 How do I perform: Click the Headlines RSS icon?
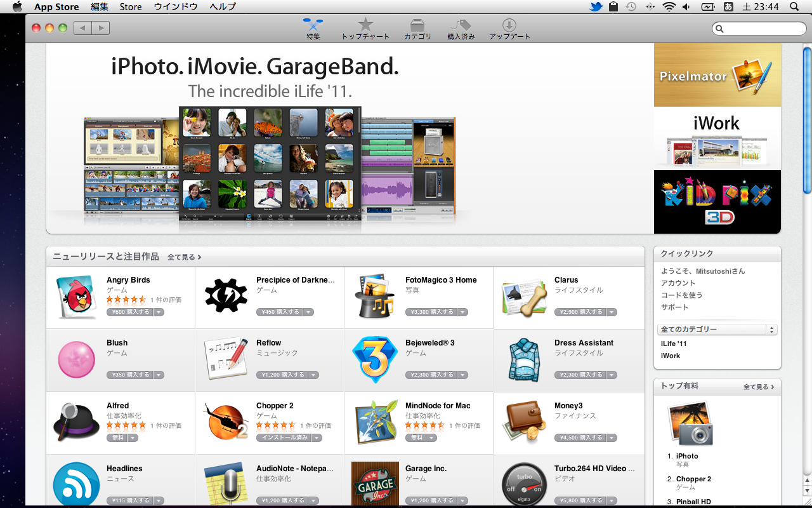pyautogui.click(x=76, y=484)
